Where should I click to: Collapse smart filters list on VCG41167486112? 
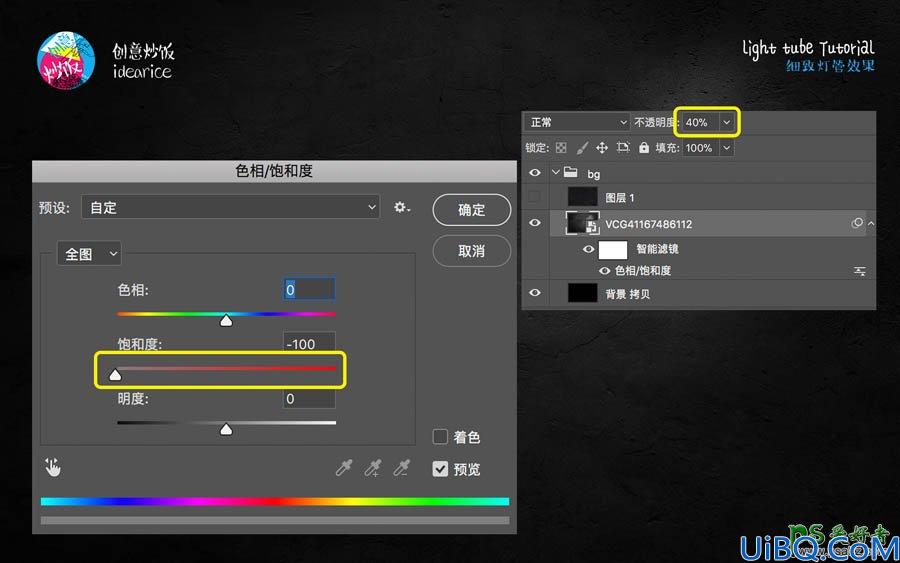[x=871, y=223]
